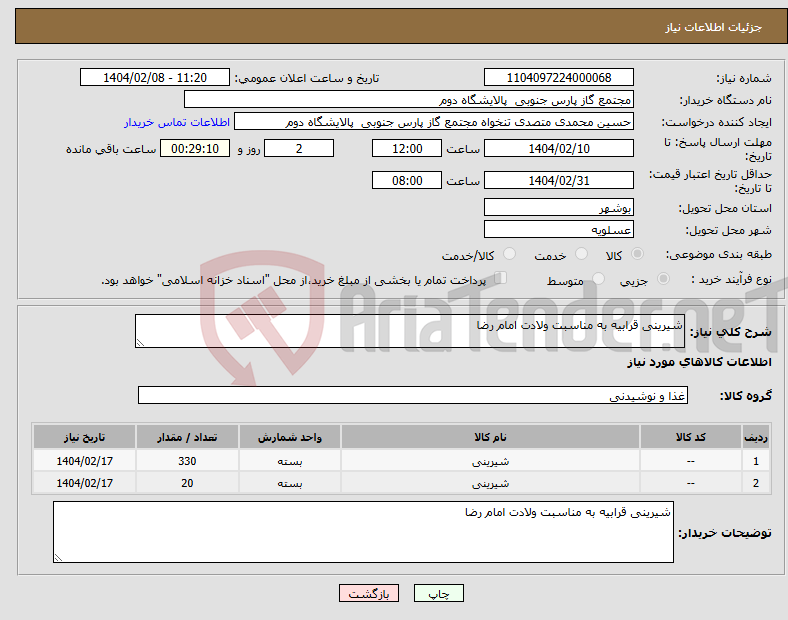Toggle the اسناد خزانه اسلامی payment checkbox
The height and width of the screenshot is (620, 788).
coord(501,278)
